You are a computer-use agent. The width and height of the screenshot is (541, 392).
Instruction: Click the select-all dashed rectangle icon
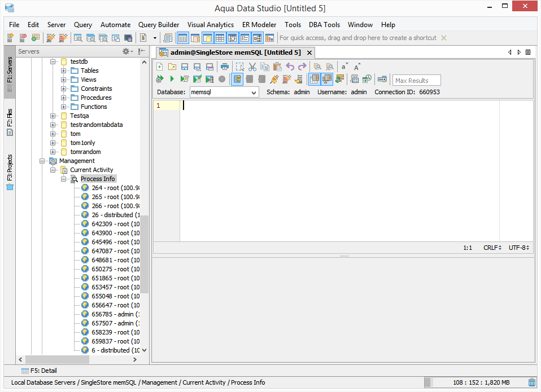click(240, 67)
